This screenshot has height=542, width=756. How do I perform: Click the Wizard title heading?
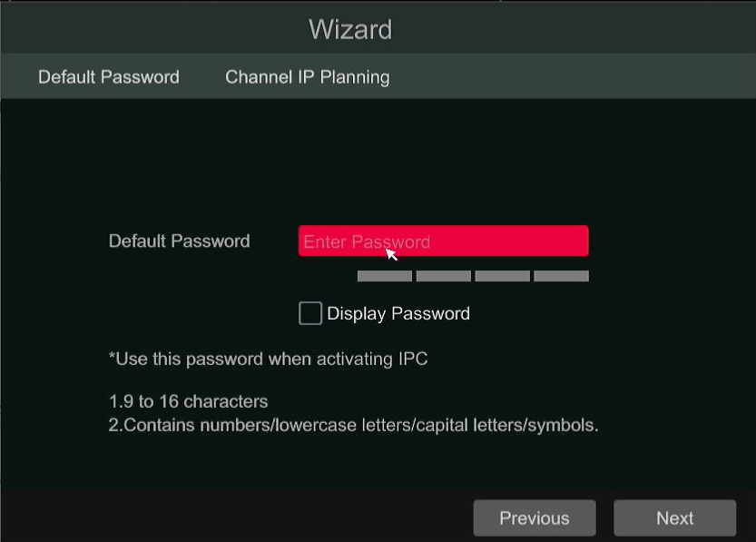click(x=350, y=29)
